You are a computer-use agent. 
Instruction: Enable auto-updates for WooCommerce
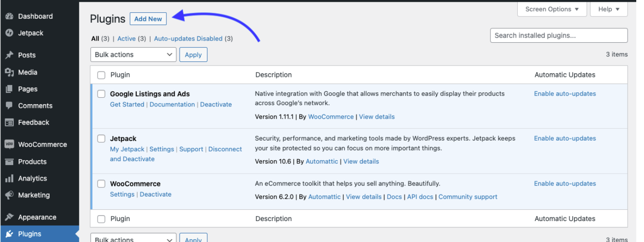(565, 183)
